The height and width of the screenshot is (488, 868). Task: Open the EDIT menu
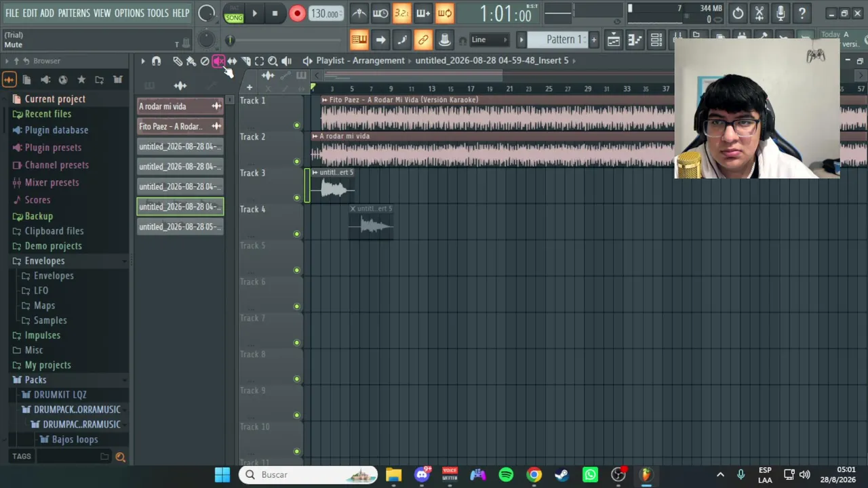[x=30, y=13]
